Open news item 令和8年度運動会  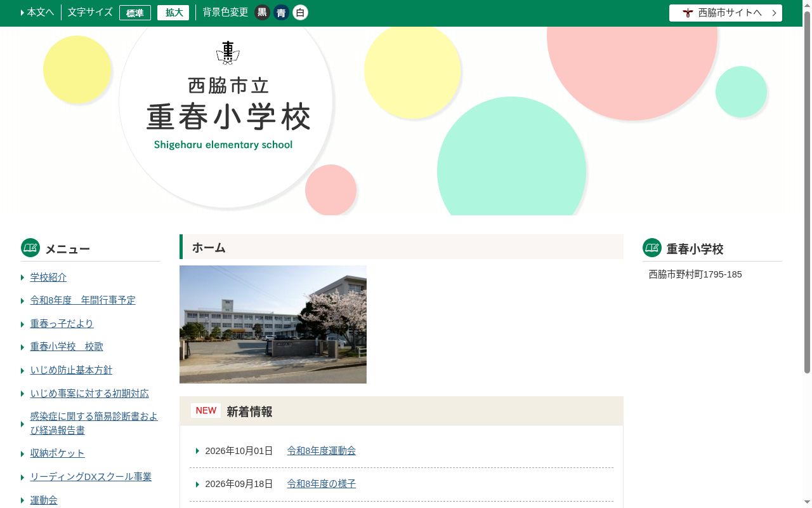pyautogui.click(x=322, y=451)
